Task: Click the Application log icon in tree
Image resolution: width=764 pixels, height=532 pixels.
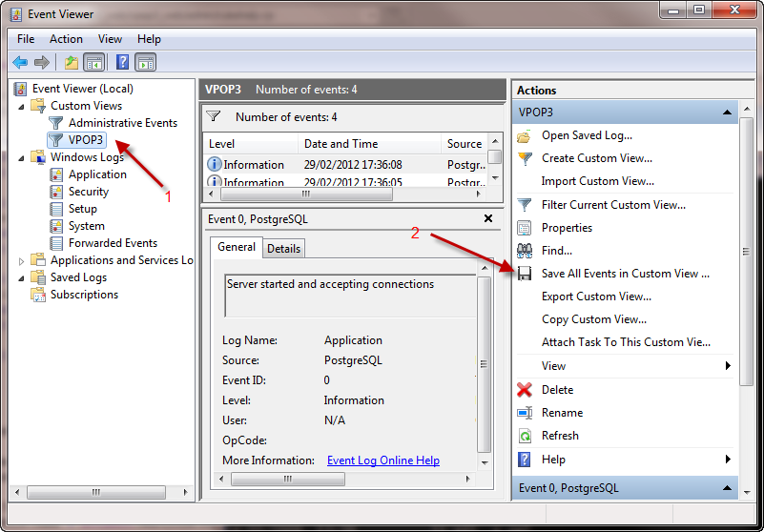Action: (x=56, y=174)
